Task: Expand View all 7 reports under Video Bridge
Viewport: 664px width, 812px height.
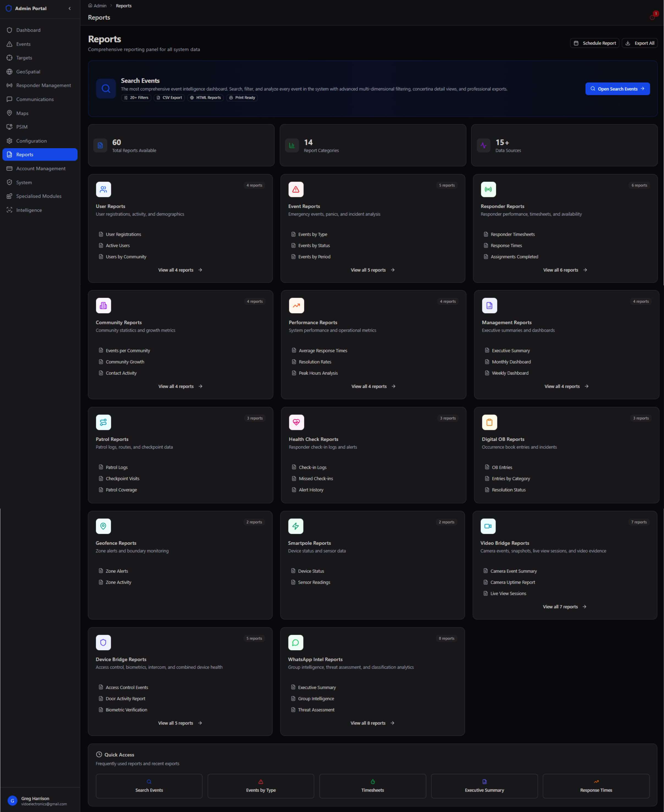Action: (x=564, y=607)
